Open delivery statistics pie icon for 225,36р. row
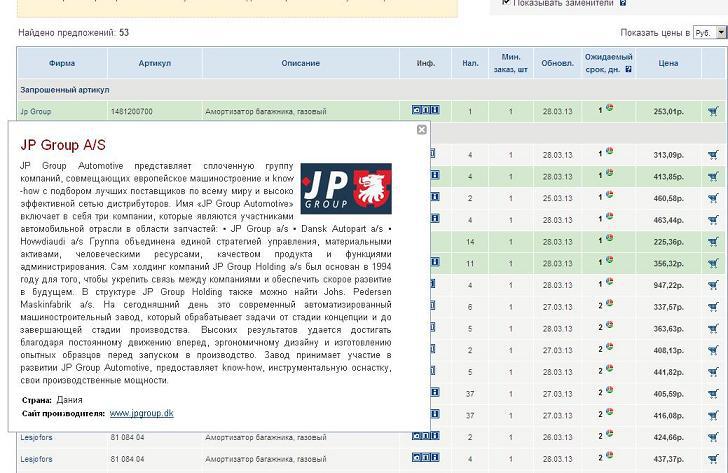 [609, 238]
